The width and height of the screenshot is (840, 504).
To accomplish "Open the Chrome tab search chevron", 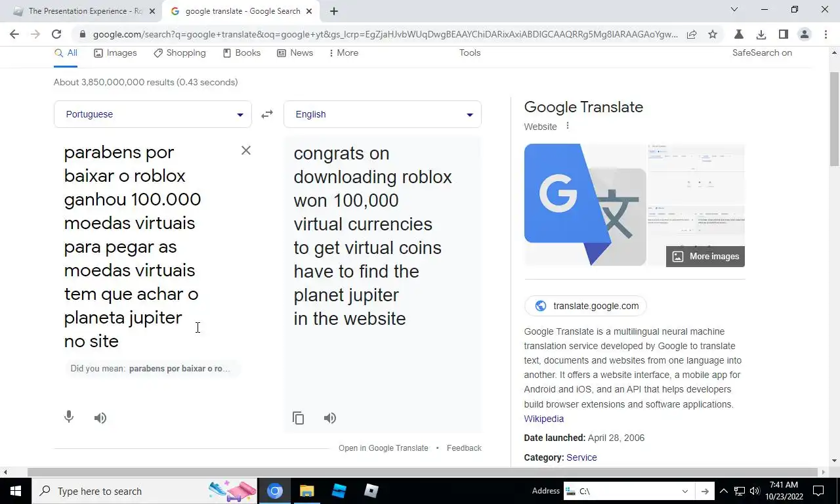I will [x=734, y=10].
